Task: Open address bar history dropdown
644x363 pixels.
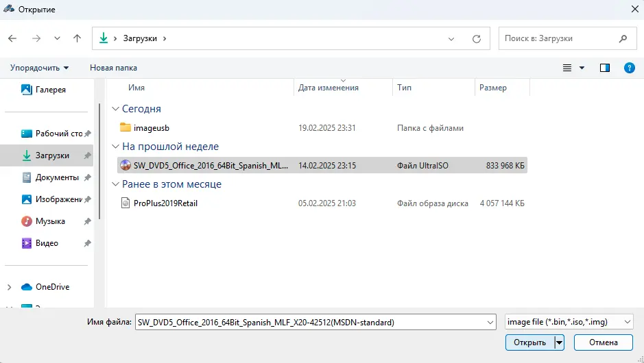Action: pyautogui.click(x=451, y=39)
